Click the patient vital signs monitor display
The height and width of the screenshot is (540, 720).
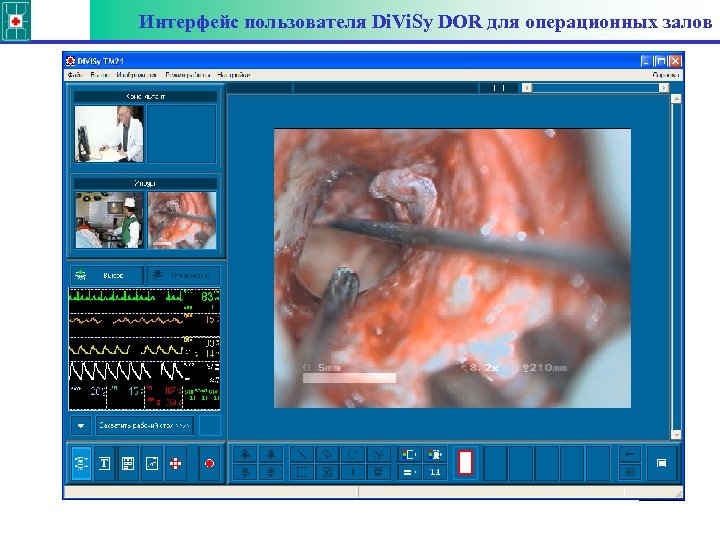point(144,349)
